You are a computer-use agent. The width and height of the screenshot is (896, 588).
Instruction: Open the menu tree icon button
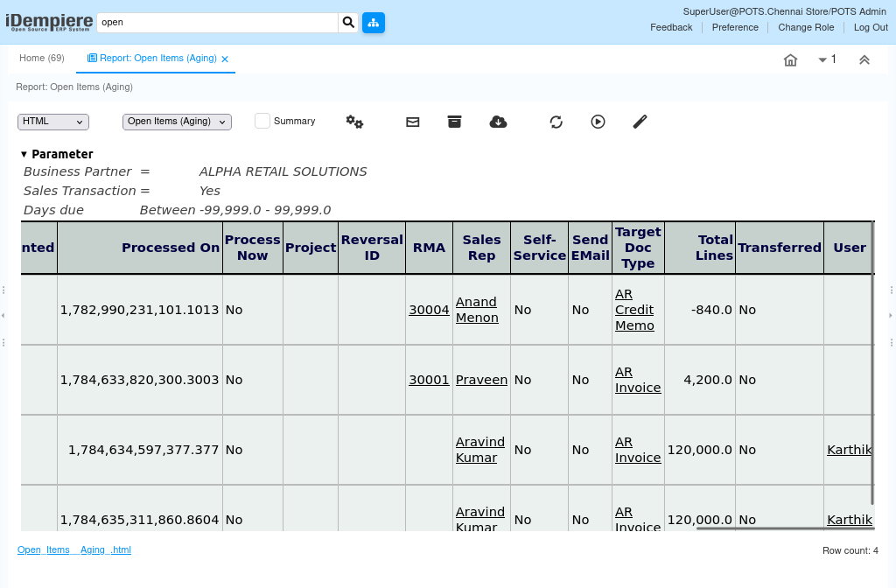coord(373,22)
